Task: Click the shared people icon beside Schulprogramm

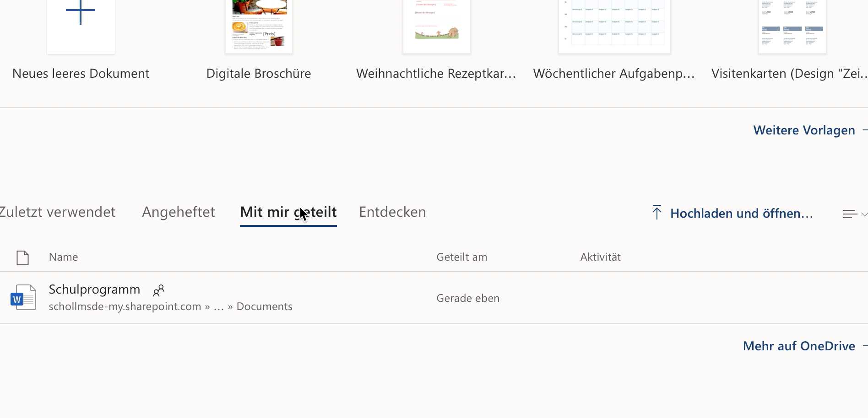Action: (158, 290)
